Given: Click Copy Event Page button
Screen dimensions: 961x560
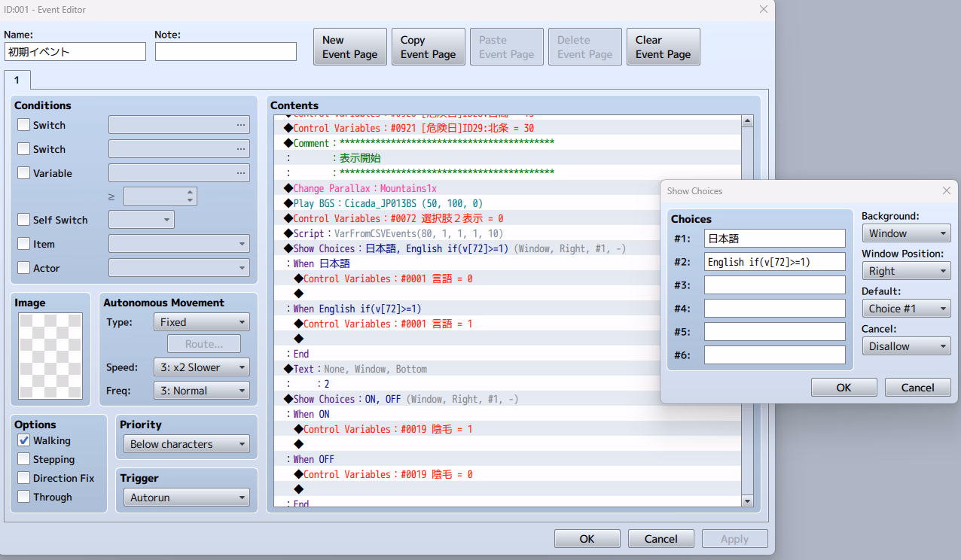Looking at the screenshot, I should (x=429, y=47).
